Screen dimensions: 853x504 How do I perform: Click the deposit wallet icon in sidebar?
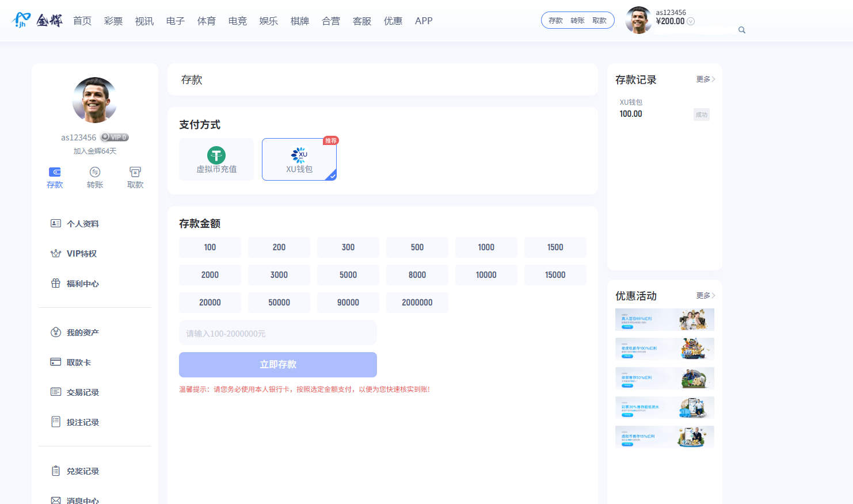pos(55,172)
